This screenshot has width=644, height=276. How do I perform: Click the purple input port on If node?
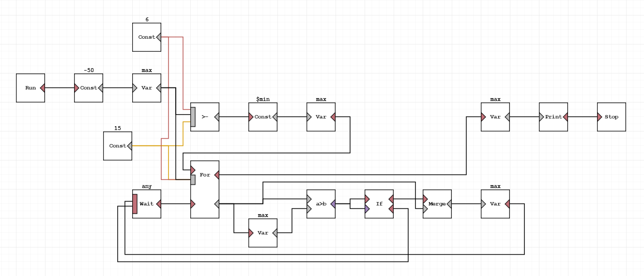367,209
